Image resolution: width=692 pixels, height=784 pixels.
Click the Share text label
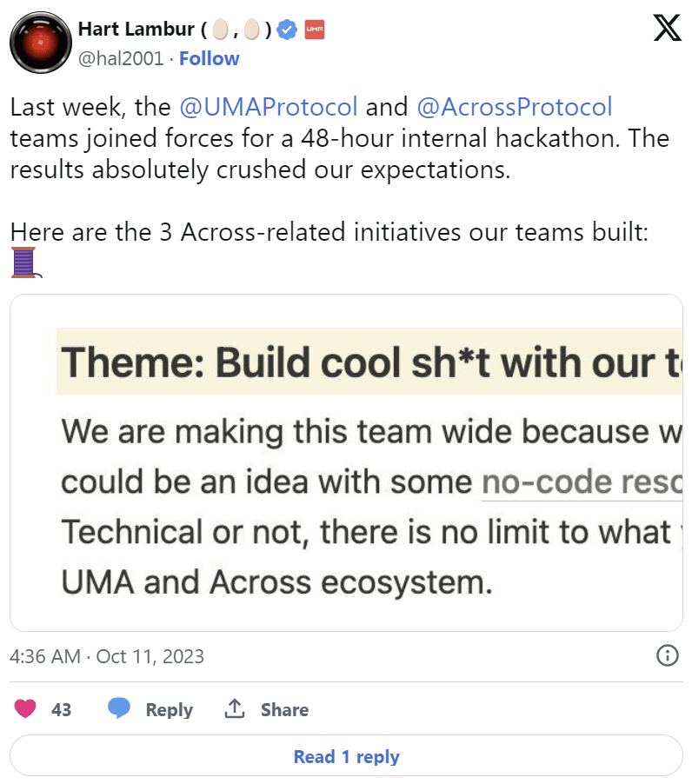[x=284, y=710]
